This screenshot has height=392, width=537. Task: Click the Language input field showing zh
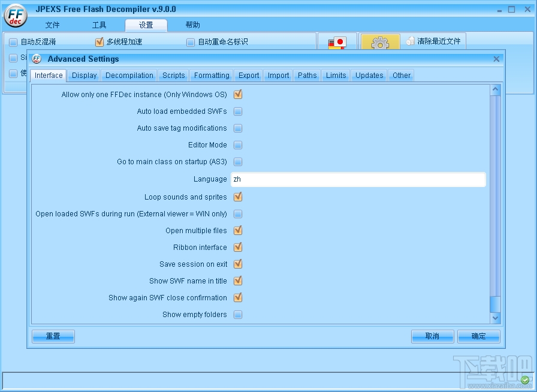358,179
